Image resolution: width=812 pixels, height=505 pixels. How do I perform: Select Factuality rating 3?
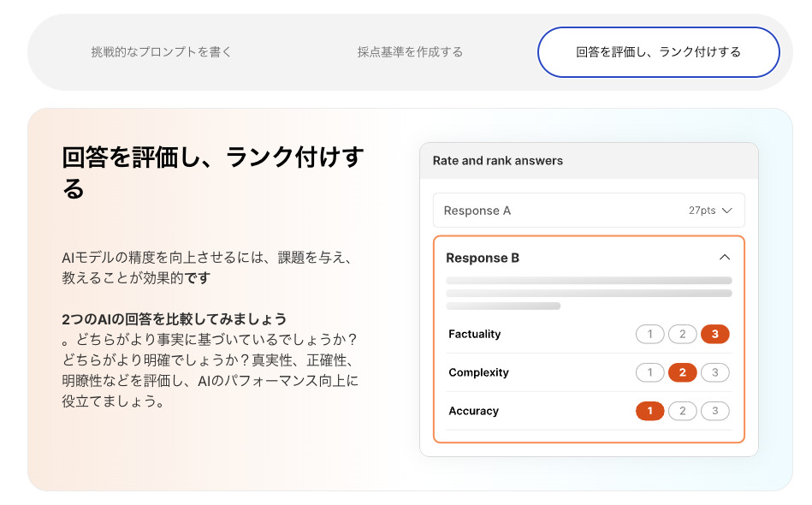(714, 334)
